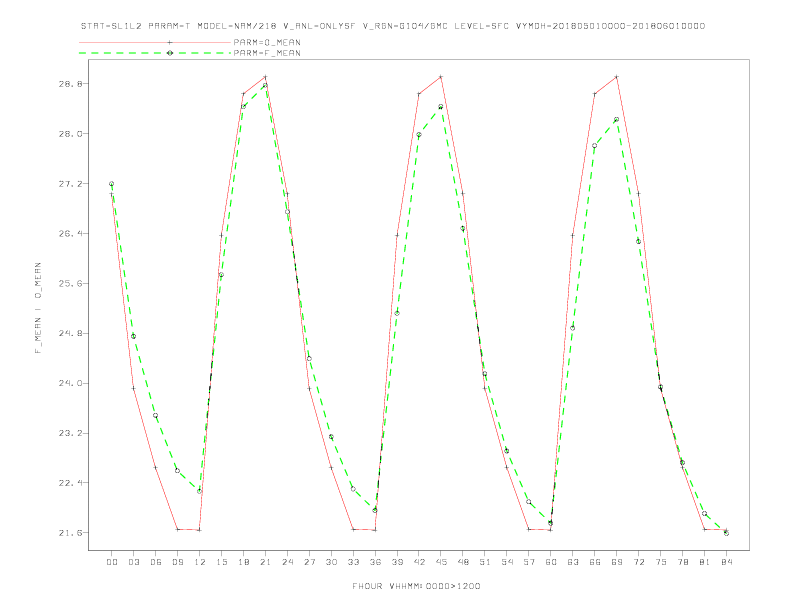Image resolution: width=792 pixels, height=612 pixels.
Task: Select the PARM=F_MEAN legend label
Action: pos(267,53)
